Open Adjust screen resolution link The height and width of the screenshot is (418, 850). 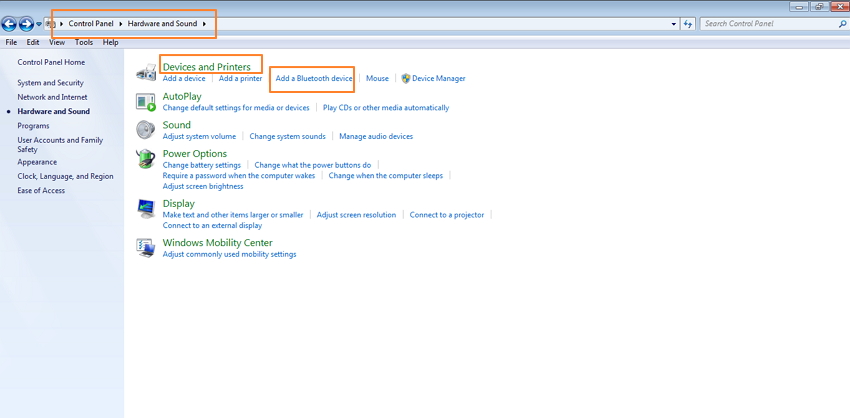[356, 214]
